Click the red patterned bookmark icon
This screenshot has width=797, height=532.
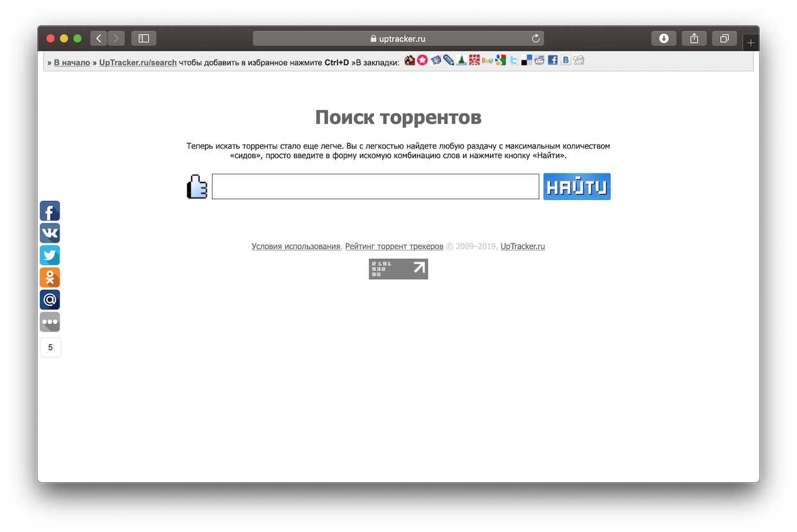tap(475, 60)
